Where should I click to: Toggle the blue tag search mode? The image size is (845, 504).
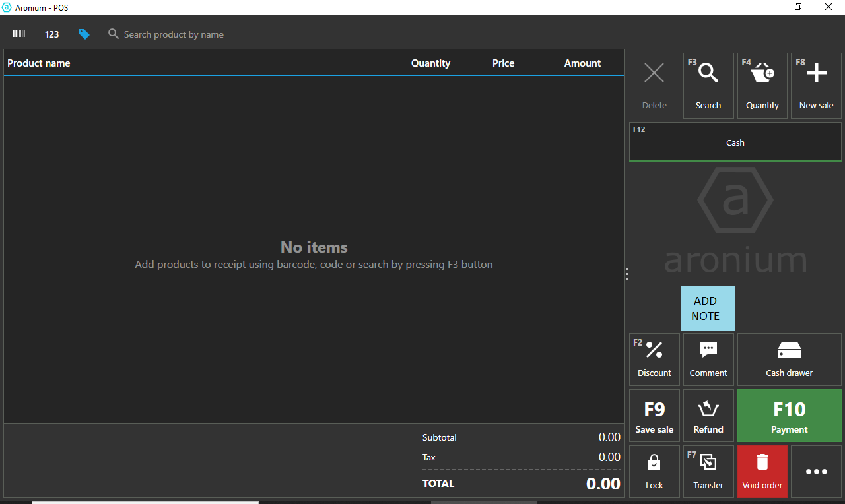tap(84, 34)
